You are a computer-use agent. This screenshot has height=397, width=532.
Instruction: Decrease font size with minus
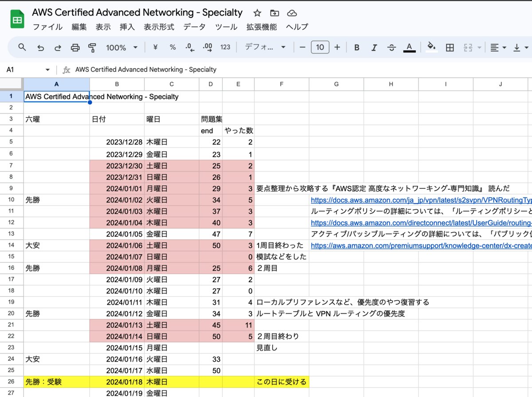point(302,47)
